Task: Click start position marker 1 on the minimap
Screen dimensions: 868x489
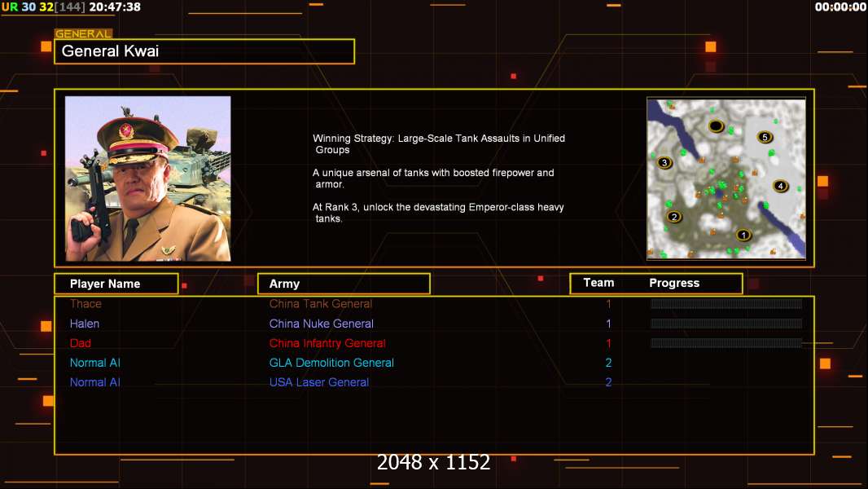Action: coord(743,235)
